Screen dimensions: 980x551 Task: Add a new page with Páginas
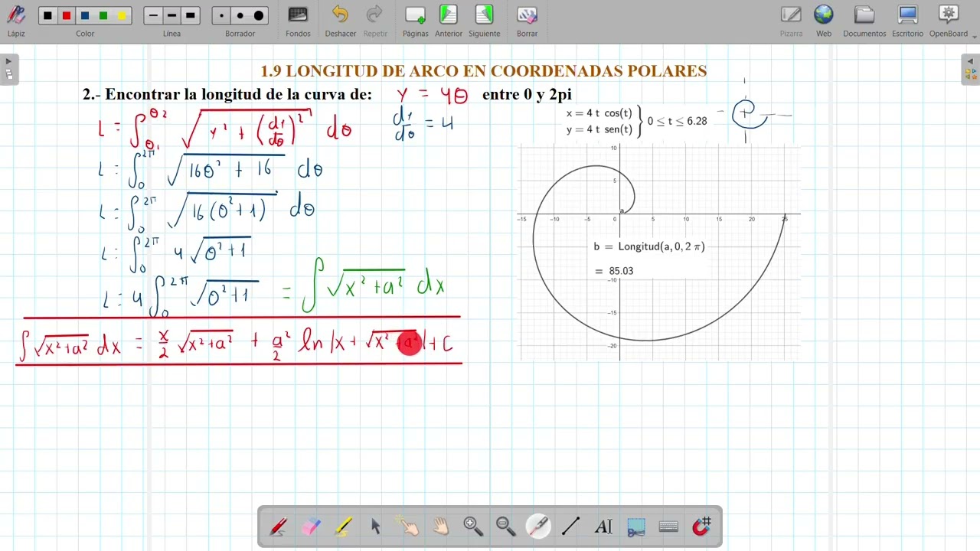pyautogui.click(x=416, y=21)
